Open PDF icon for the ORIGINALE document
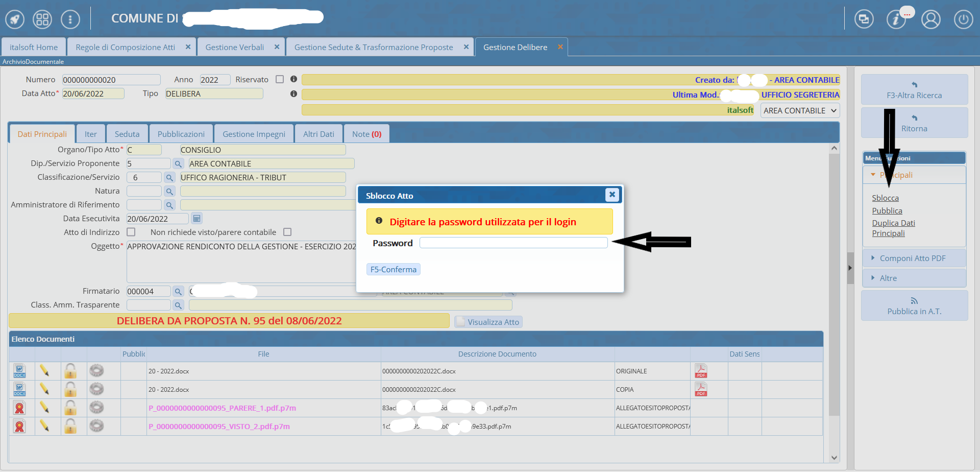Viewport: 980px width, 472px height. [x=701, y=371]
